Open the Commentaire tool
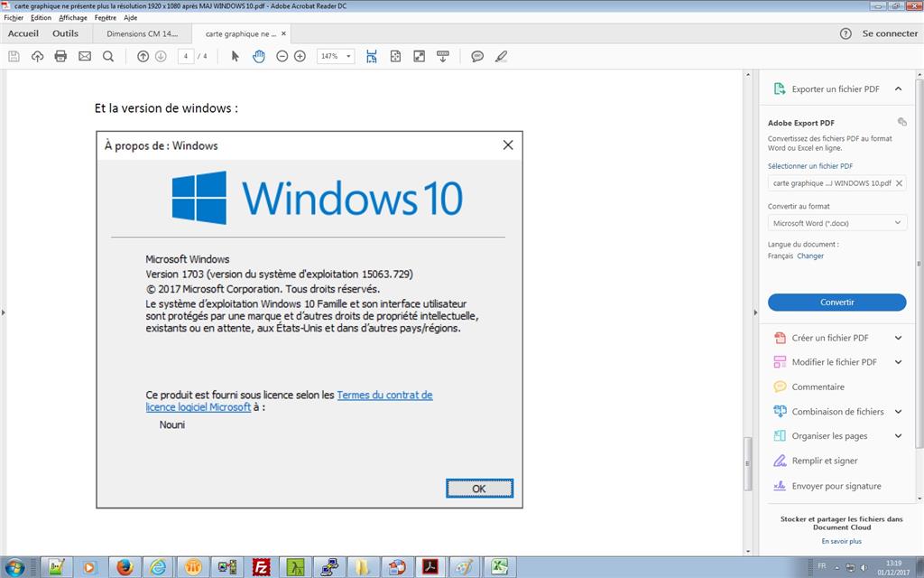The width and height of the screenshot is (924, 578). click(818, 387)
